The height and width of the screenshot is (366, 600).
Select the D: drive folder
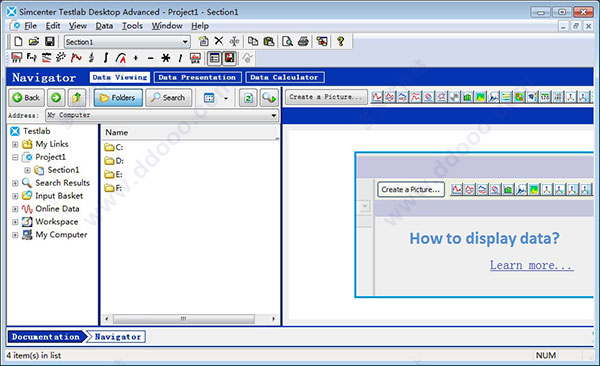point(114,161)
